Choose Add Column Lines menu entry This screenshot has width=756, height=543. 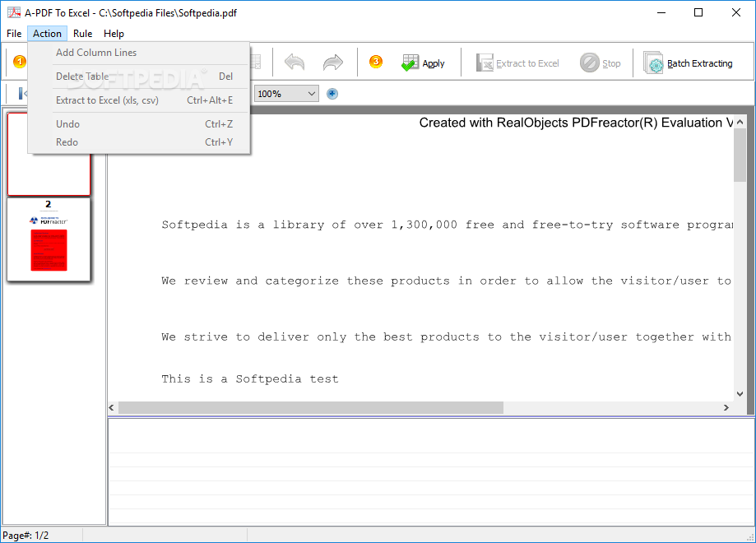click(138, 53)
